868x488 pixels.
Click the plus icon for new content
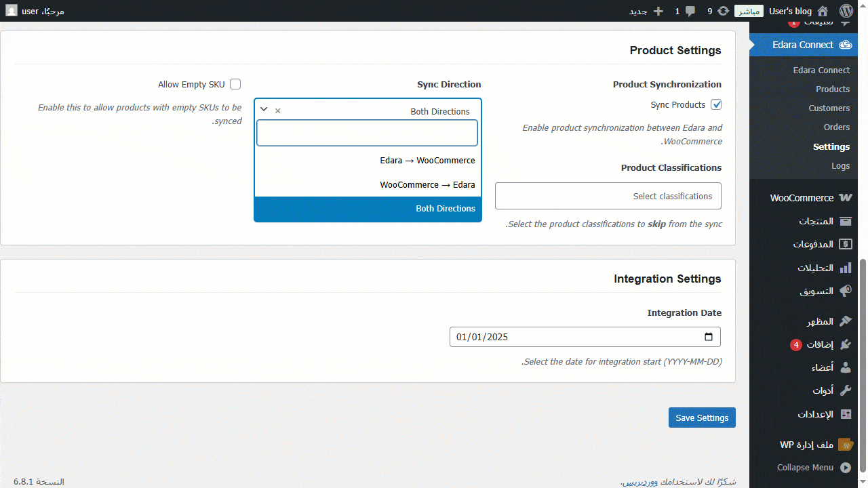point(658,11)
